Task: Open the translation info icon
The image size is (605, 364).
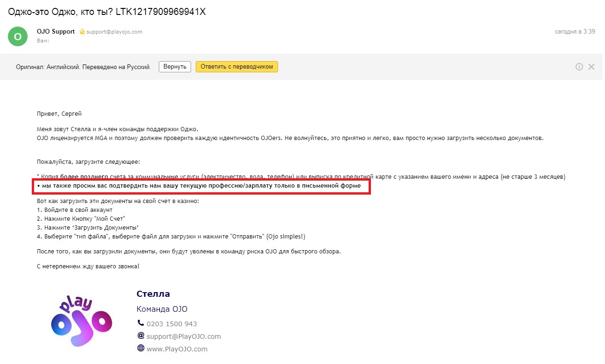Action: point(579,67)
